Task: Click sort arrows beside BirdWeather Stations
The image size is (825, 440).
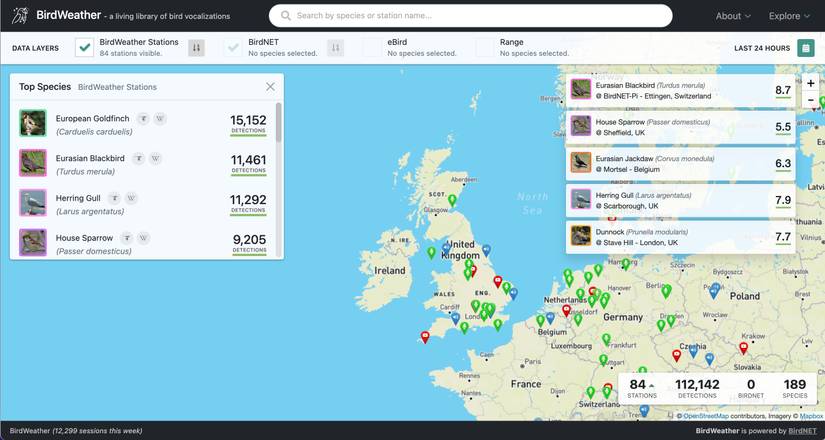Action: tap(196, 48)
